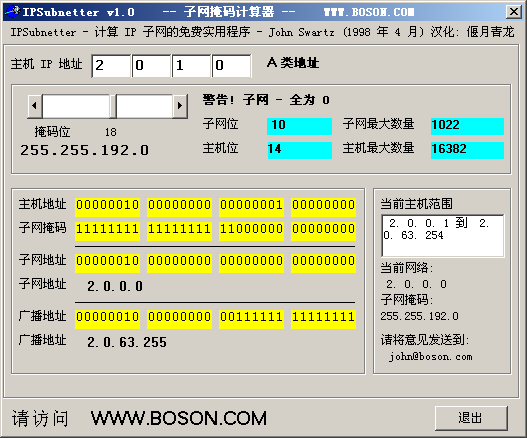Click the slider track left of the thumb
527x438 pixels.
[76, 106]
